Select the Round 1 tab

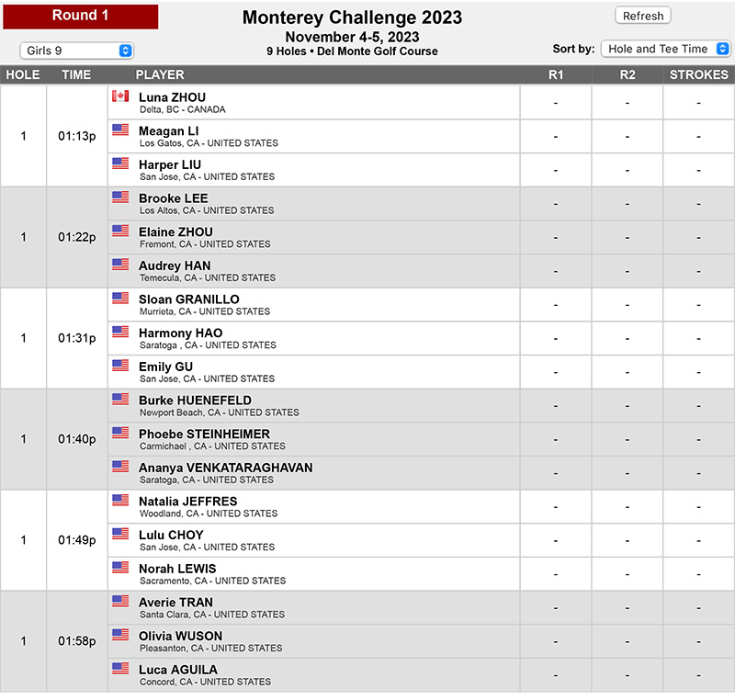click(81, 16)
